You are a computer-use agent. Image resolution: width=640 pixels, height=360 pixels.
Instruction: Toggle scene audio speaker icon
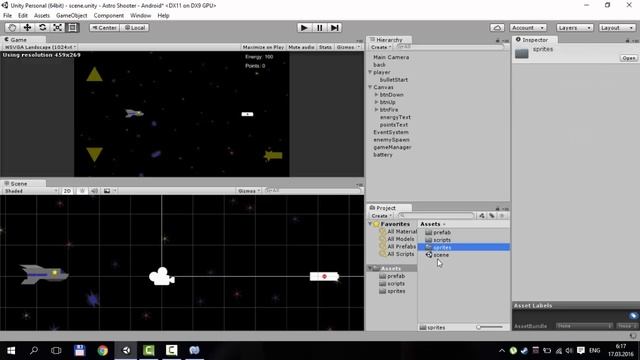(94, 191)
